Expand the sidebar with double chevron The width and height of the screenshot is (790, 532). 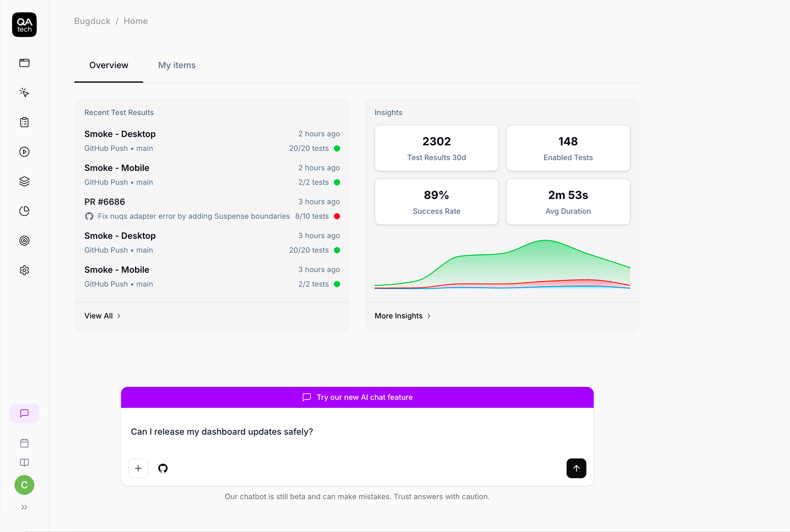coord(24,507)
